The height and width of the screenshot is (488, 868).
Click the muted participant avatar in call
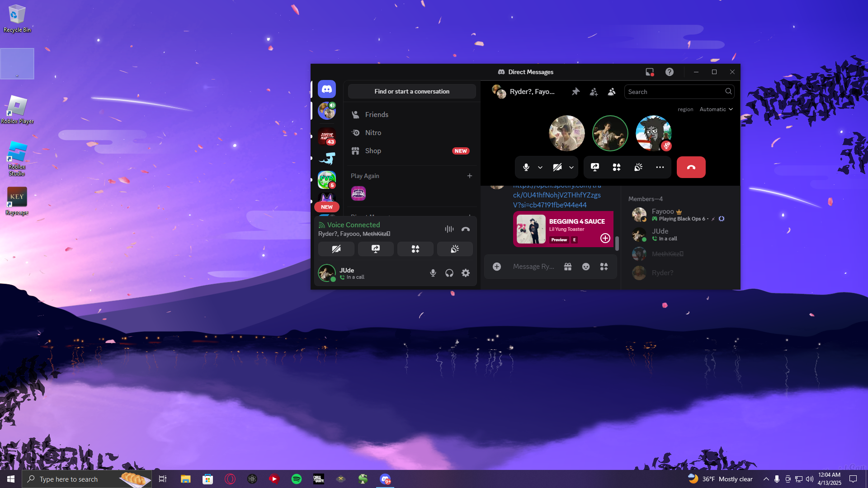tap(654, 133)
